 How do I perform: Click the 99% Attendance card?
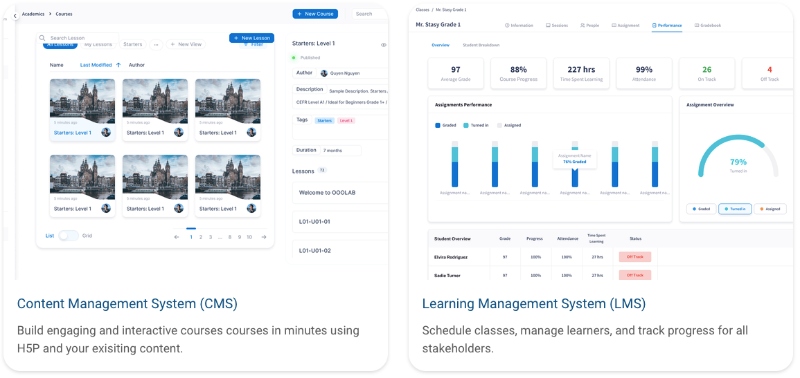[x=644, y=73]
